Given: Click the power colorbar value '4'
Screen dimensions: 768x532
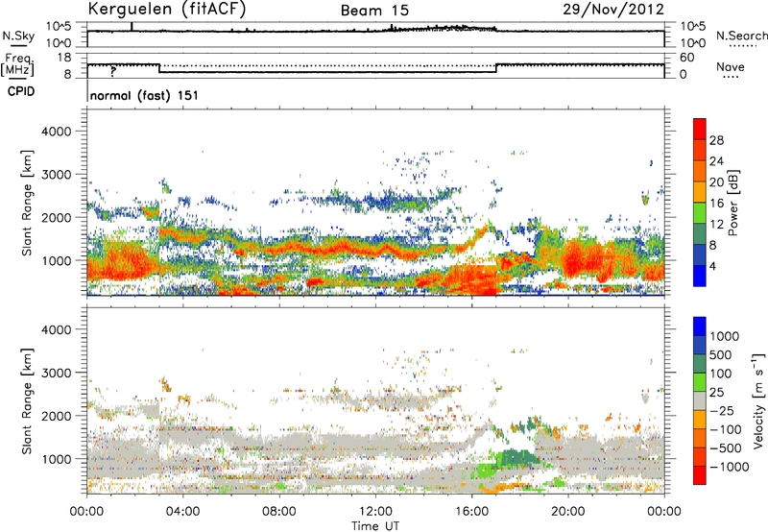Looking at the screenshot, I should point(713,267).
